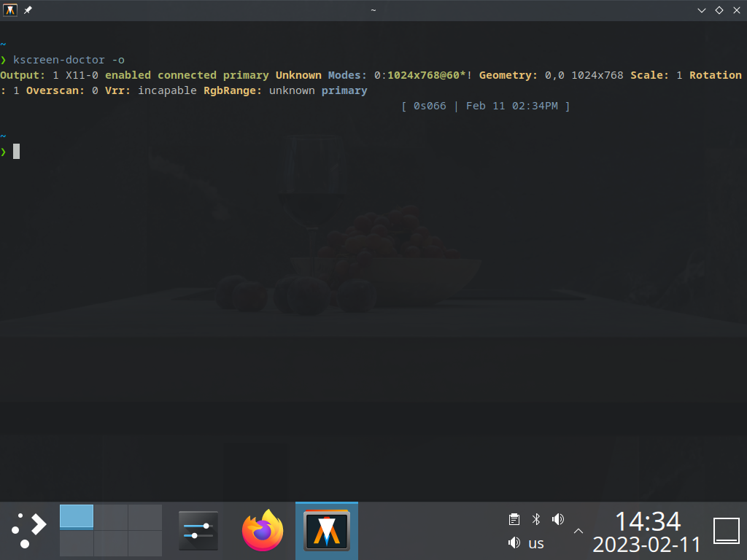The image size is (747, 560).
Task: Toggle the pin on all desktops icon
Action: pyautogui.click(x=28, y=10)
